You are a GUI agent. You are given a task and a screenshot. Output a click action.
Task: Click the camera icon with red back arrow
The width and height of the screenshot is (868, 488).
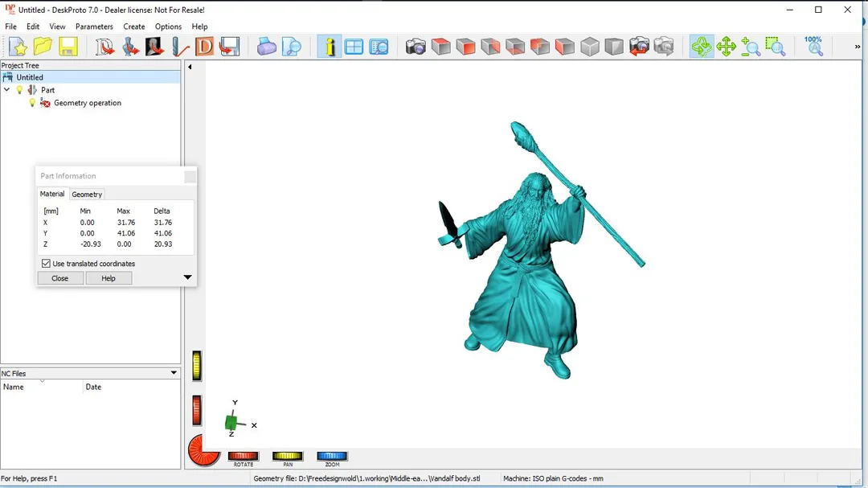(x=639, y=47)
